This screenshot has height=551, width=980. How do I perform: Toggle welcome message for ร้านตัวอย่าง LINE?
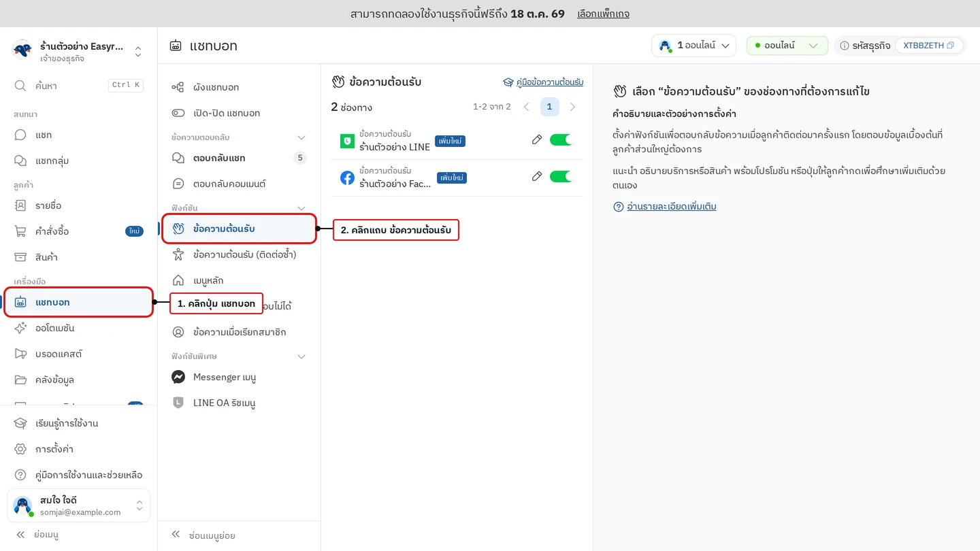pos(562,139)
